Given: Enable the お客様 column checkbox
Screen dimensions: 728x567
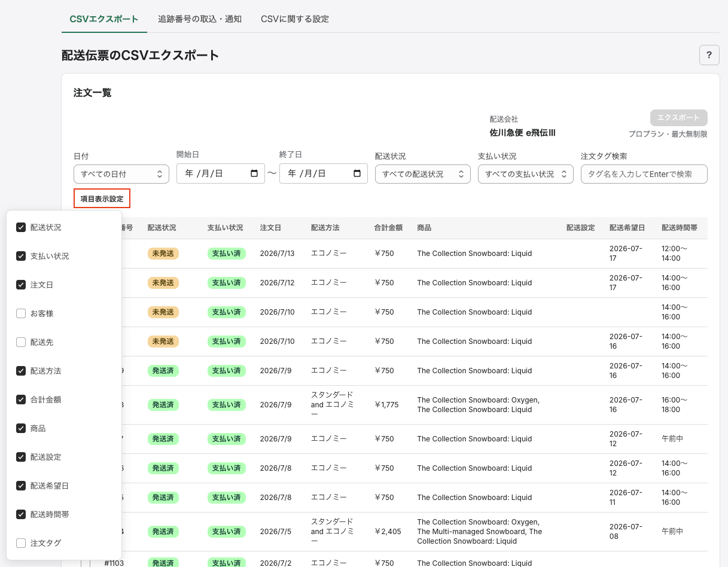Looking at the screenshot, I should [21, 313].
